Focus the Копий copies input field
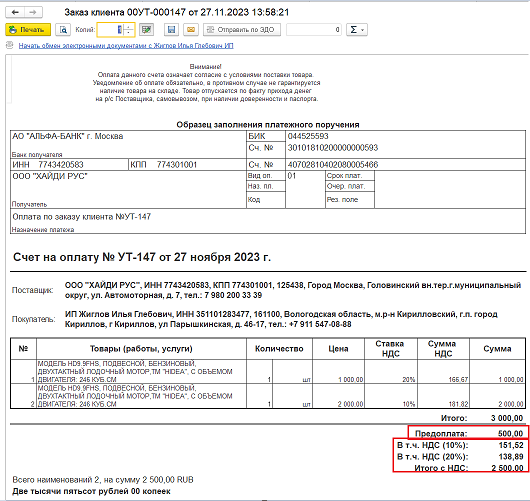 (110, 30)
